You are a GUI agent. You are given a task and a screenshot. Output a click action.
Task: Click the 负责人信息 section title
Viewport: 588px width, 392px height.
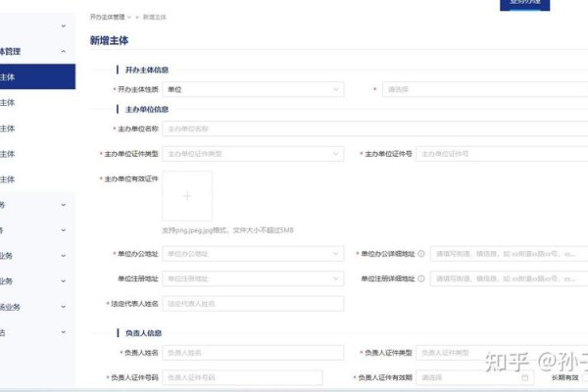tap(143, 333)
